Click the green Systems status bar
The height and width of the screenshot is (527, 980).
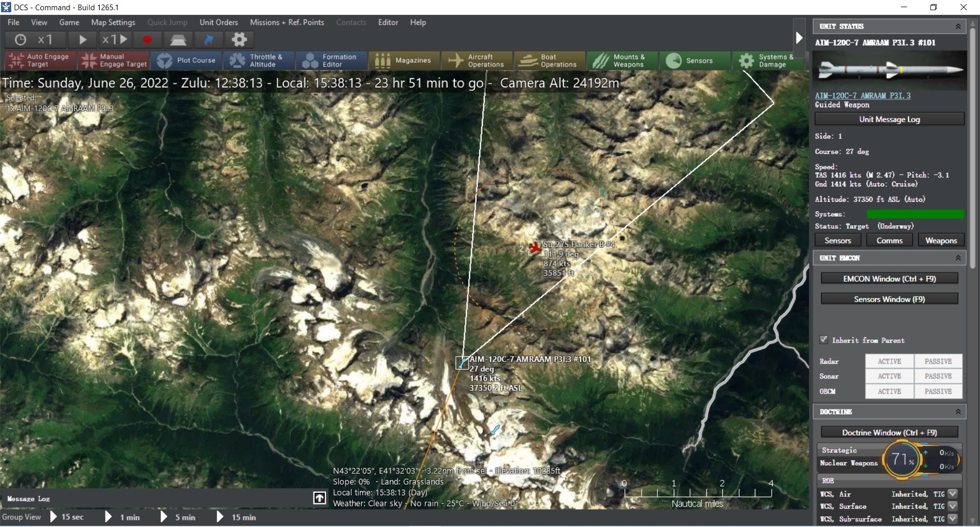click(915, 214)
